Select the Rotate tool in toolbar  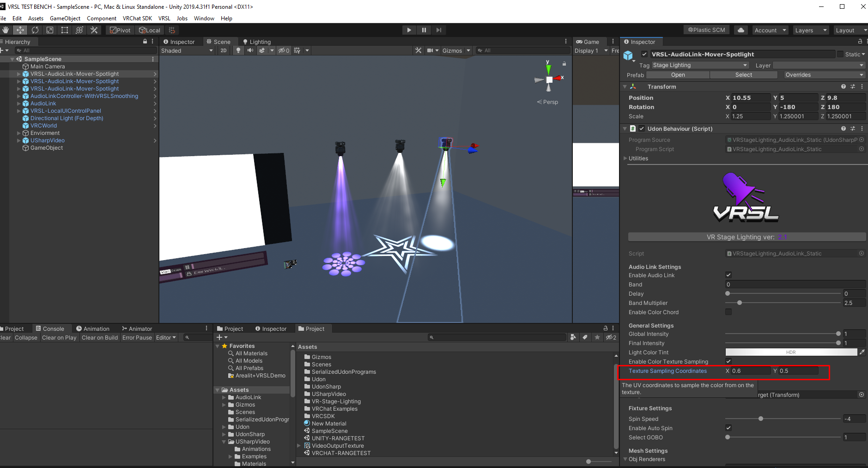pyautogui.click(x=35, y=30)
